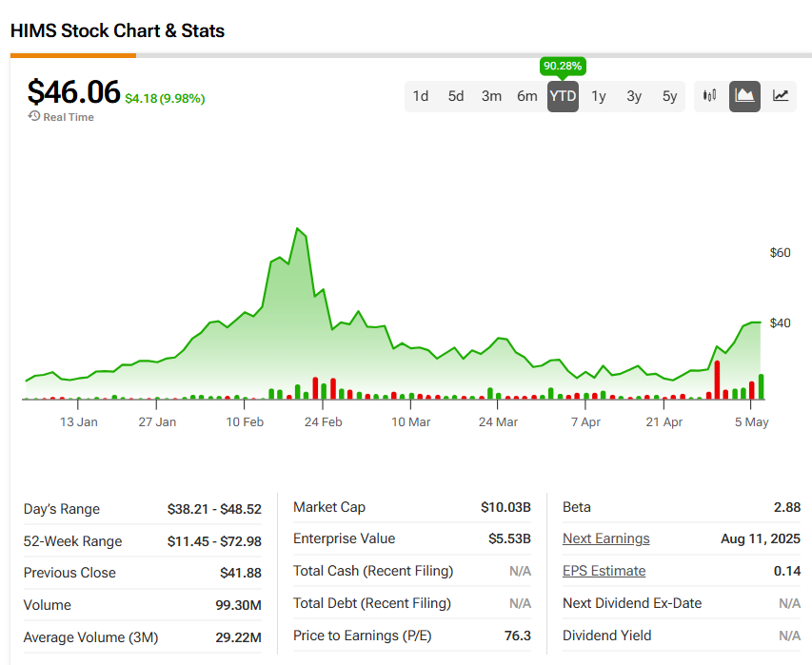Select the 1y time range
The width and height of the screenshot is (812, 665).
pyautogui.click(x=599, y=96)
